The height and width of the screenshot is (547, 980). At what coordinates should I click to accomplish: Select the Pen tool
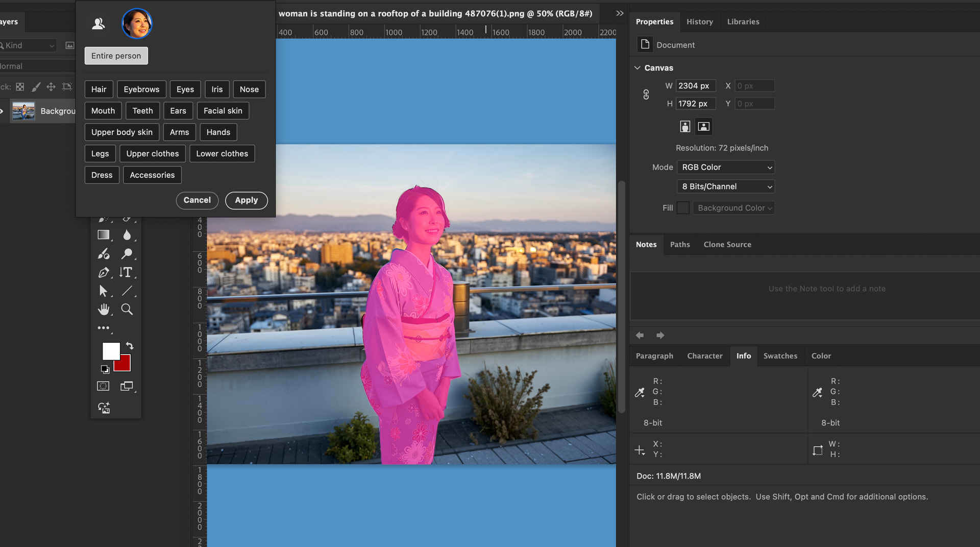[104, 273]
